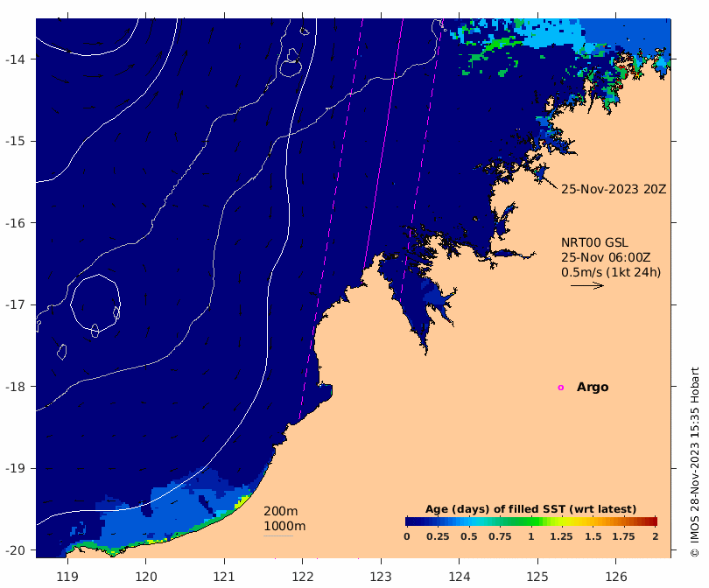Click the '121' longitude axis label
This screenshot has height=588, width=709.
(224, 577)
